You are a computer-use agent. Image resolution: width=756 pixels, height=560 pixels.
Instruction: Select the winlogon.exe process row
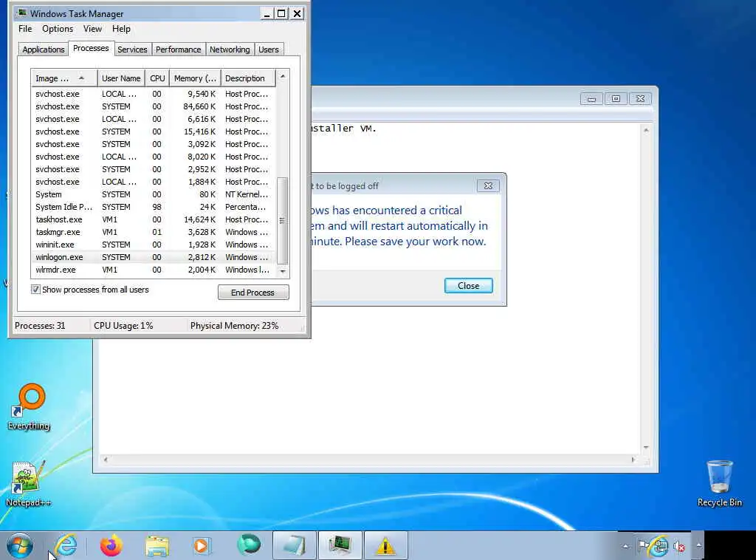(x=154, y=257)
